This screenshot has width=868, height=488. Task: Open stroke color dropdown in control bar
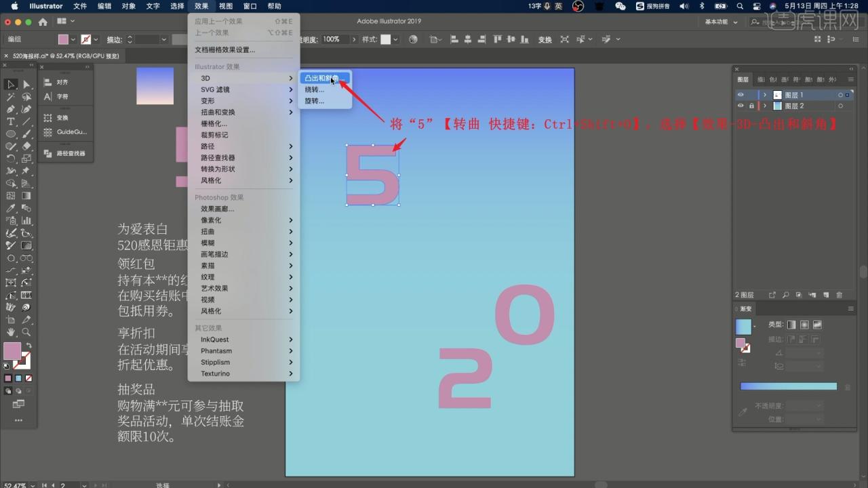96,39
